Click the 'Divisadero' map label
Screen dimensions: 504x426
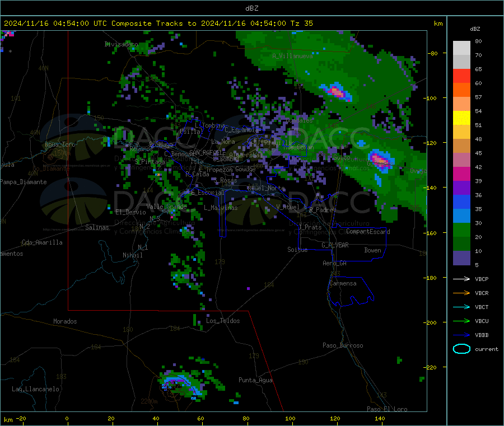point(121,44)
